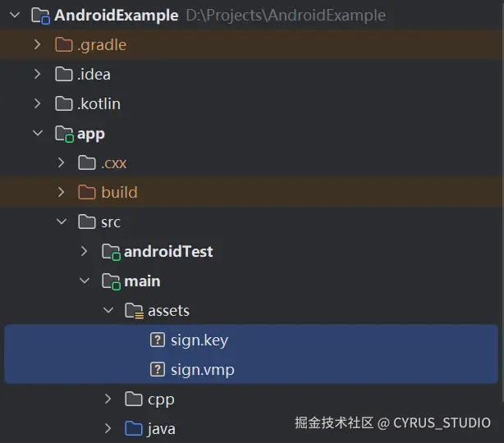Select the sign.key file
This screenshot has width=504, height=443.
pos(199,340)
